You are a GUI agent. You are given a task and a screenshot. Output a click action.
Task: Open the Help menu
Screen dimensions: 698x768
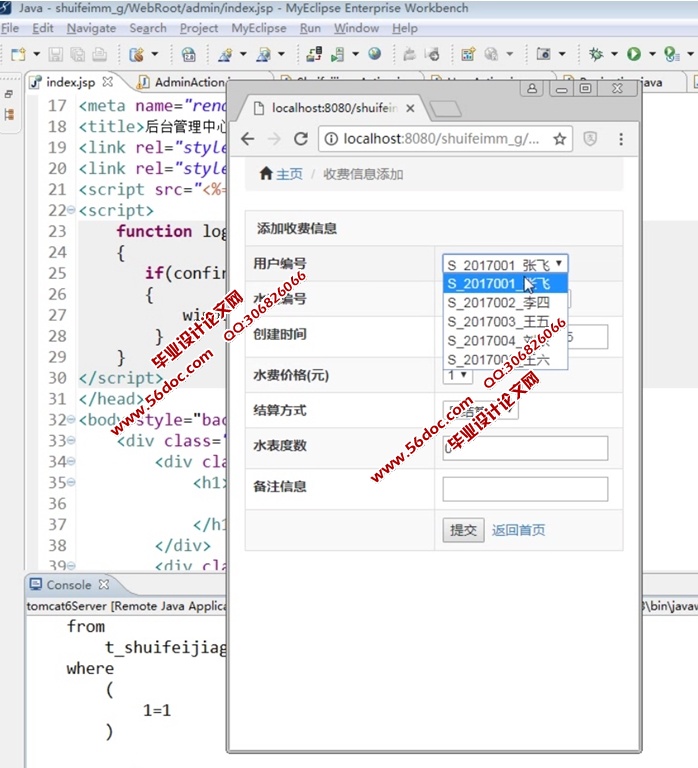[405, 28]
